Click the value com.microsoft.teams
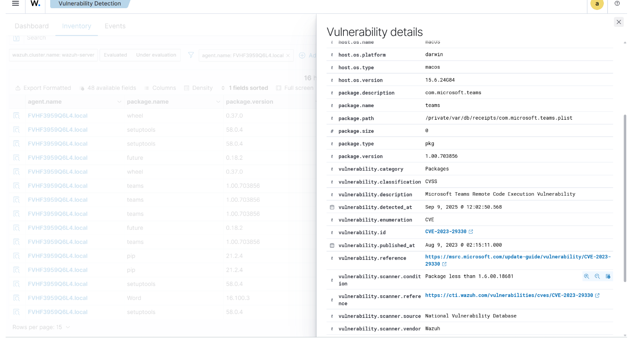Viewport: 644px width, 346px height. click(x=453, y=92)
